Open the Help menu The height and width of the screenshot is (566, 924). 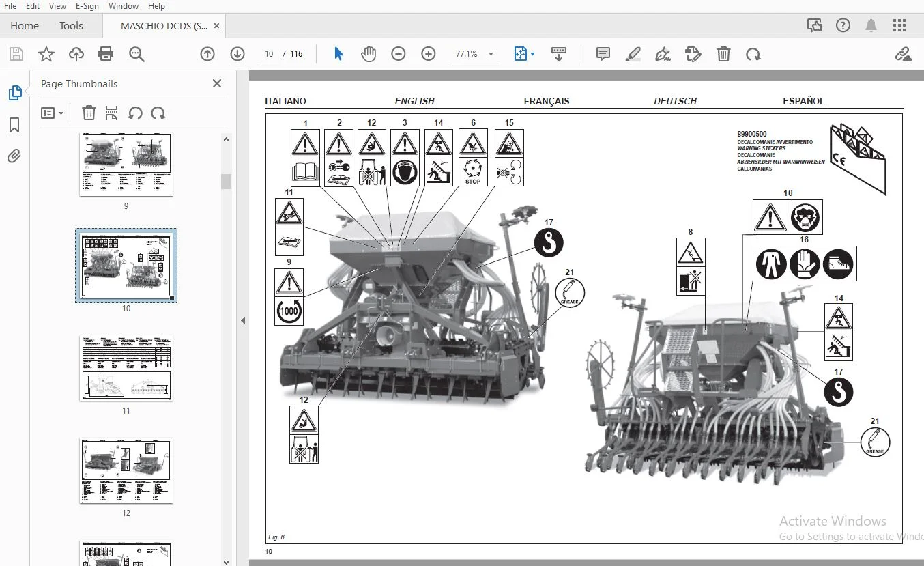(156, 6)
